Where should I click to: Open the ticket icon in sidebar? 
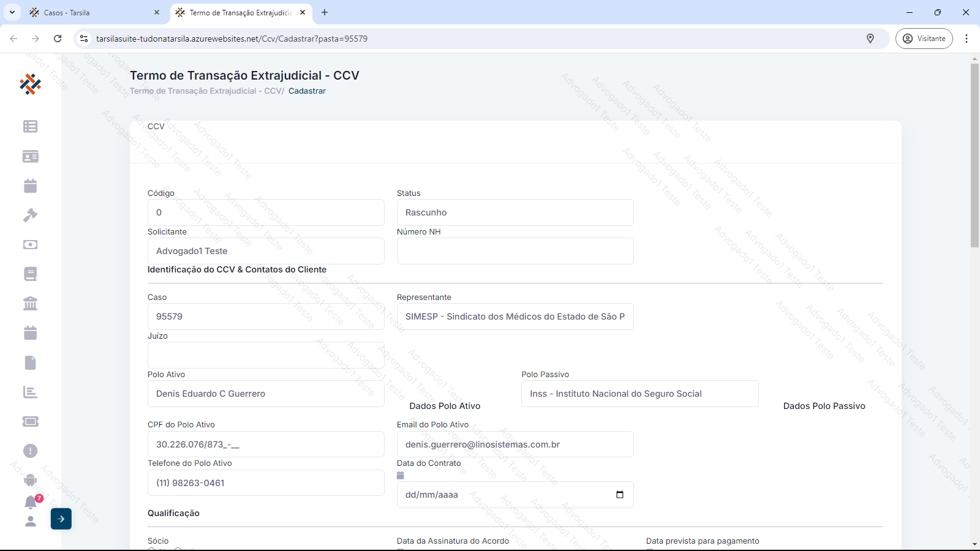(30, 422)
